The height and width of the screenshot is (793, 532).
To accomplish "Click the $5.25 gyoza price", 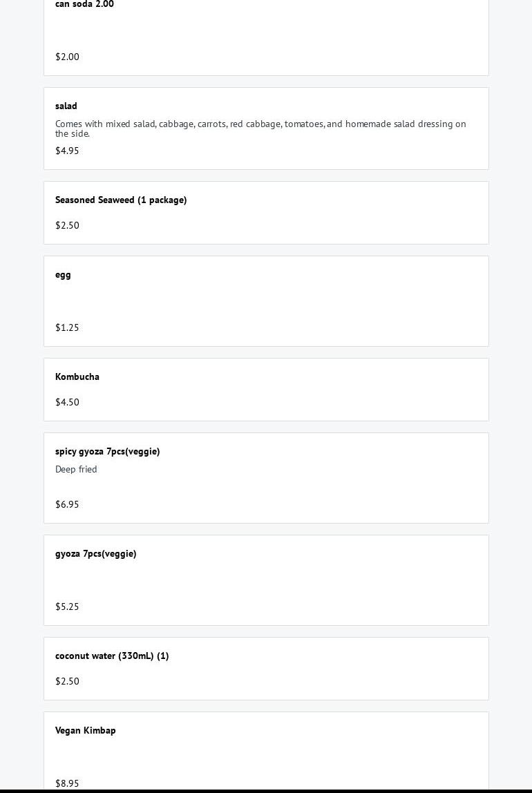I will (x=67, y=606).
